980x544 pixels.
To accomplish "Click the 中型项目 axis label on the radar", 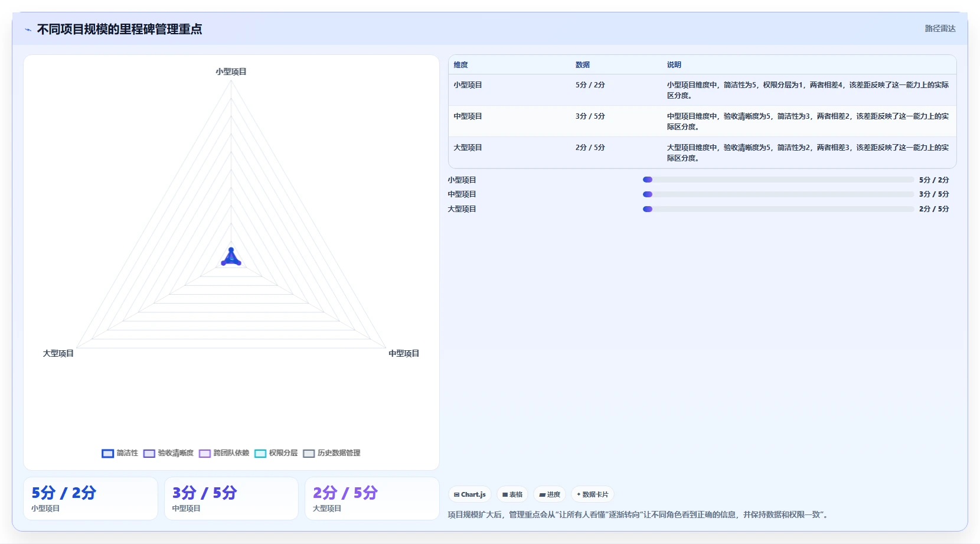I will point(404,353).
